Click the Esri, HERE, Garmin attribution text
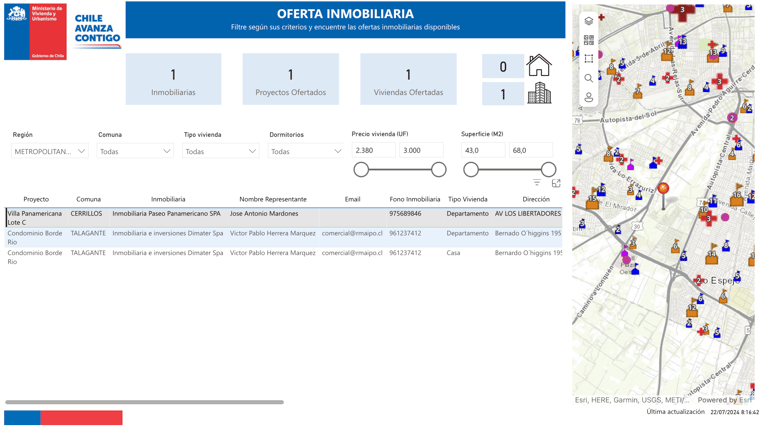 [x=632, y=400]
